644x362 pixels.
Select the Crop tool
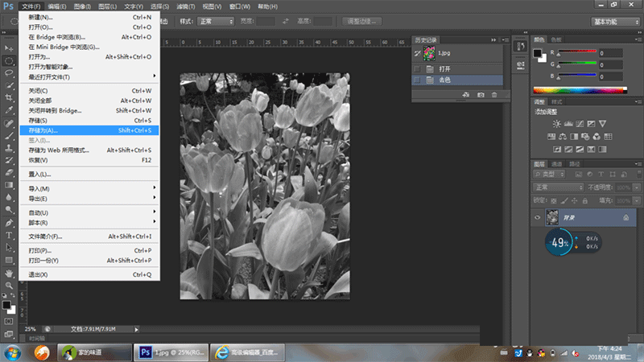tap(9, 97)
